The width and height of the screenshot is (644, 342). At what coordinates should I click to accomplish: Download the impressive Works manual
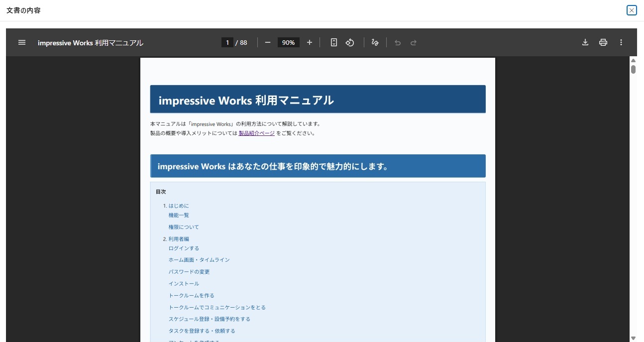(x=585, y=42)
